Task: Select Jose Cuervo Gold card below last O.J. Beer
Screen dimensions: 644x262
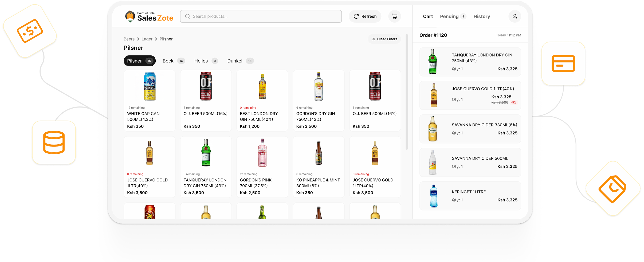Action: click(x=375, y=167)
